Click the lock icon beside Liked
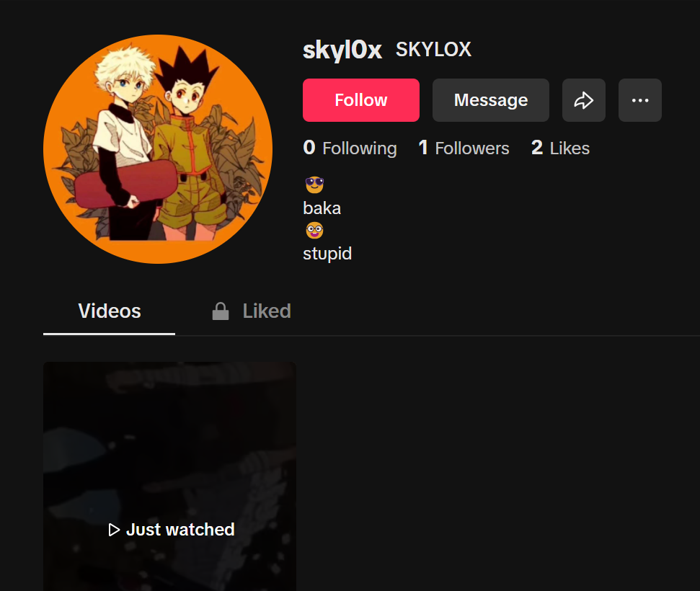The height and width of the screenshot is (591, 700). (221, 311)
